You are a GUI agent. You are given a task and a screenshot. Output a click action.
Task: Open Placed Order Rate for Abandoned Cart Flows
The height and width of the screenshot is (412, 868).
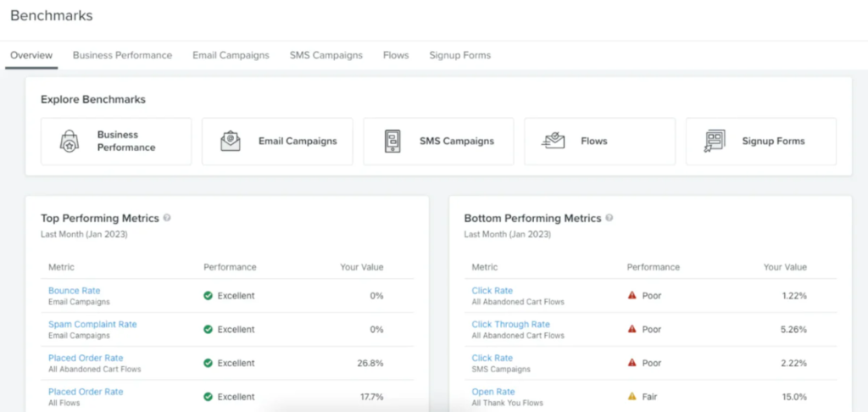click(x=86, y=359)
